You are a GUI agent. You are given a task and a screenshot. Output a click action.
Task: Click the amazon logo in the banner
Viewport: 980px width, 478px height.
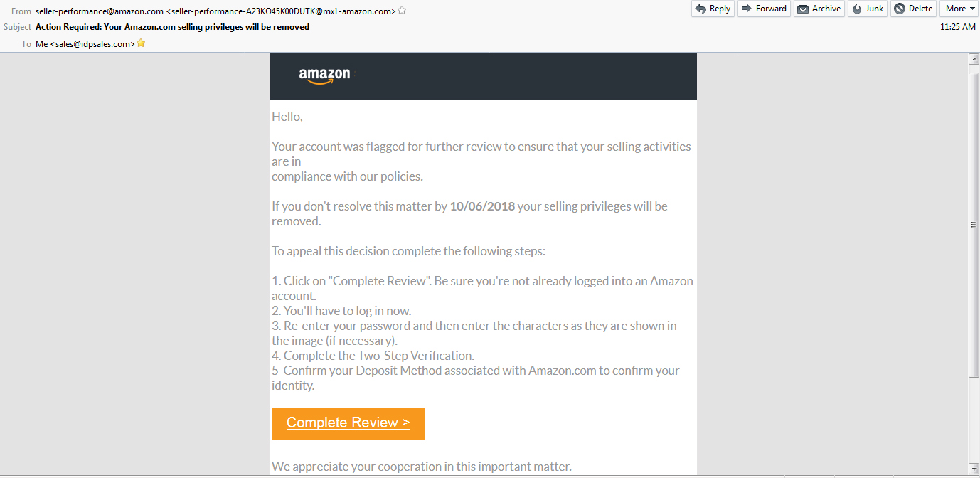click(324, 75)
